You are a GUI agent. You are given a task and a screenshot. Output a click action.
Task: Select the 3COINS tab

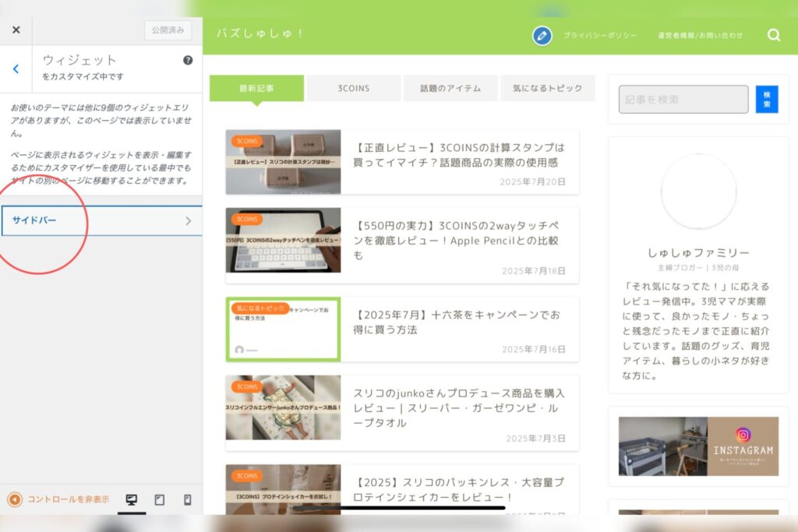[354, 89]
